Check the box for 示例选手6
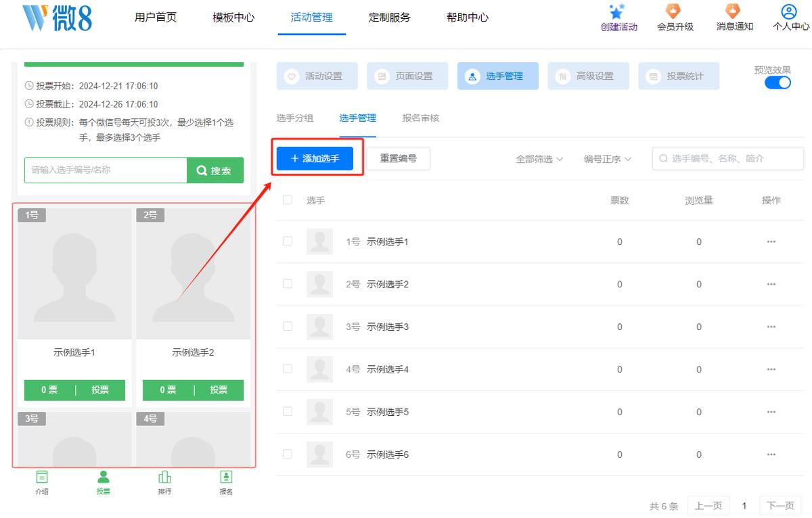The height and width of the screenshot is (518, 812). pos(288,454)
